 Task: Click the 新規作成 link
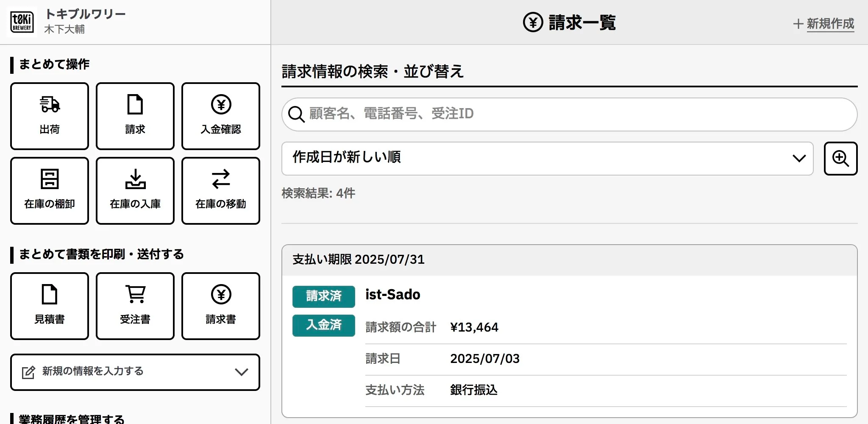tap(823, 24)
